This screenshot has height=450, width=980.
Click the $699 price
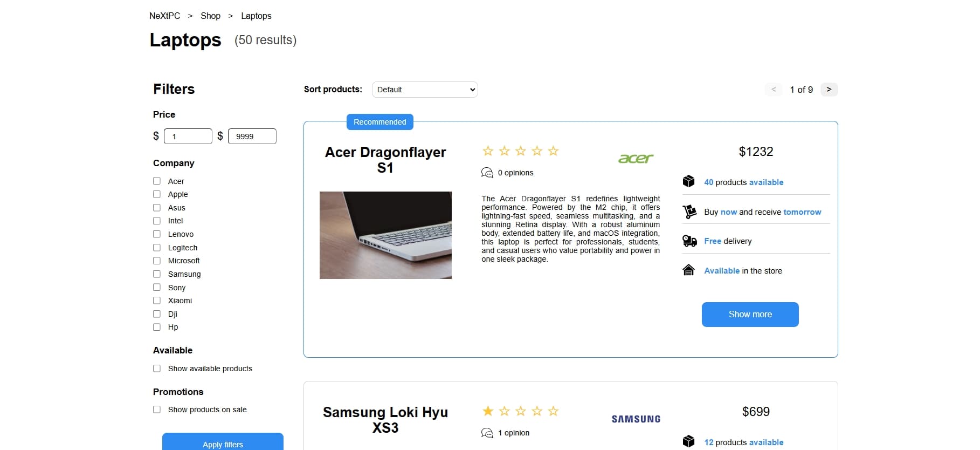tap(756, 412)
